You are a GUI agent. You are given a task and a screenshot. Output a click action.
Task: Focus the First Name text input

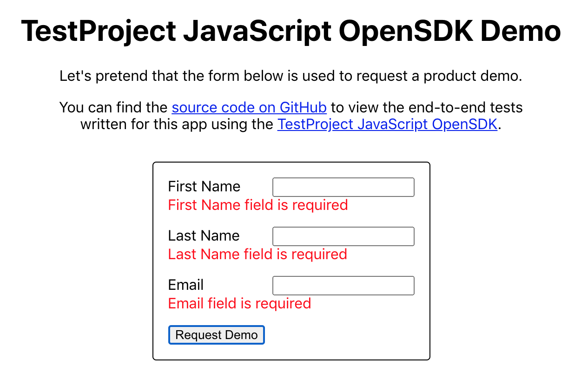[x=343, y=187]
